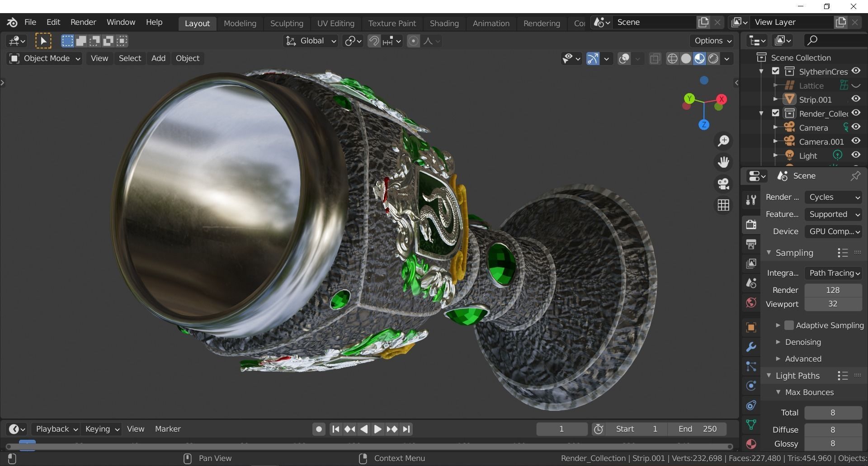
Task: Play the animation forward
Action: [377, 429]
